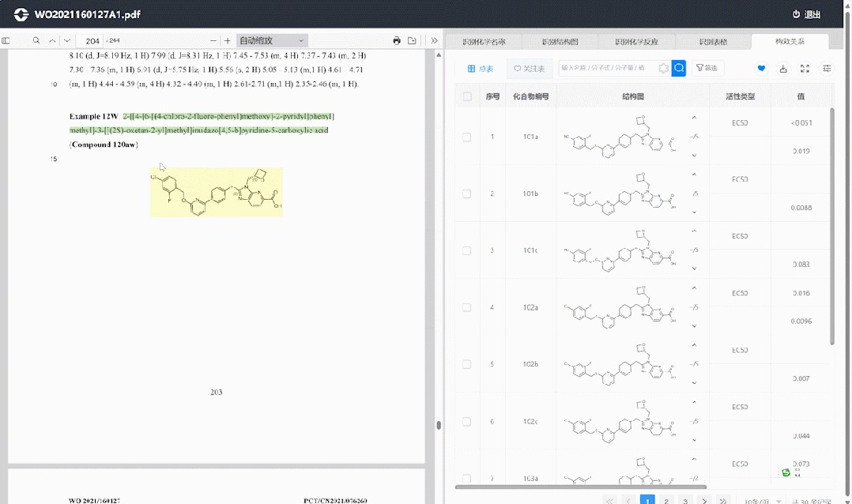Switch to 识别表格 tab
Image resolution: width=852 pixels, height=504 pixels.
[x=713, y=42]
